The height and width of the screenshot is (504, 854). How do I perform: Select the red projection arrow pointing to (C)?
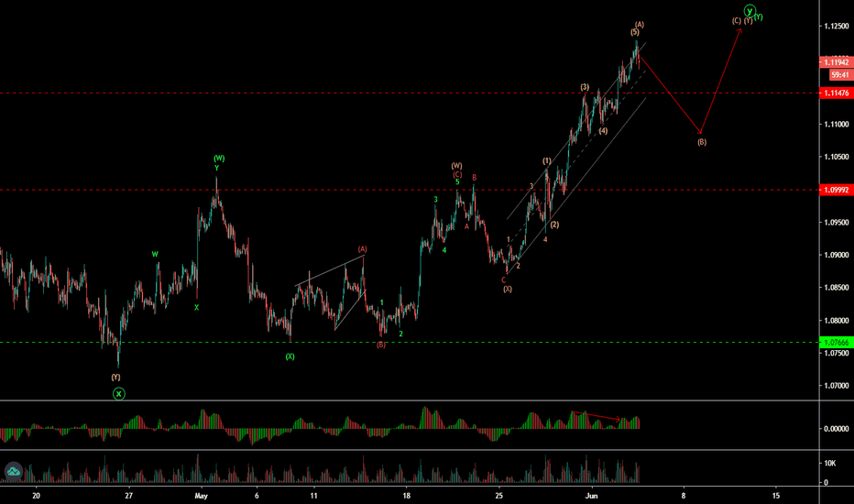721,81
